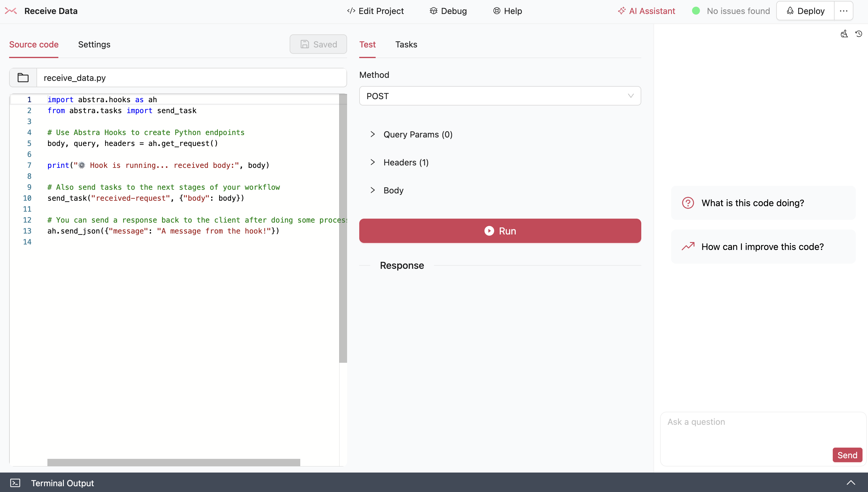Open the file browser folder icon

click(x=23, y=78)
